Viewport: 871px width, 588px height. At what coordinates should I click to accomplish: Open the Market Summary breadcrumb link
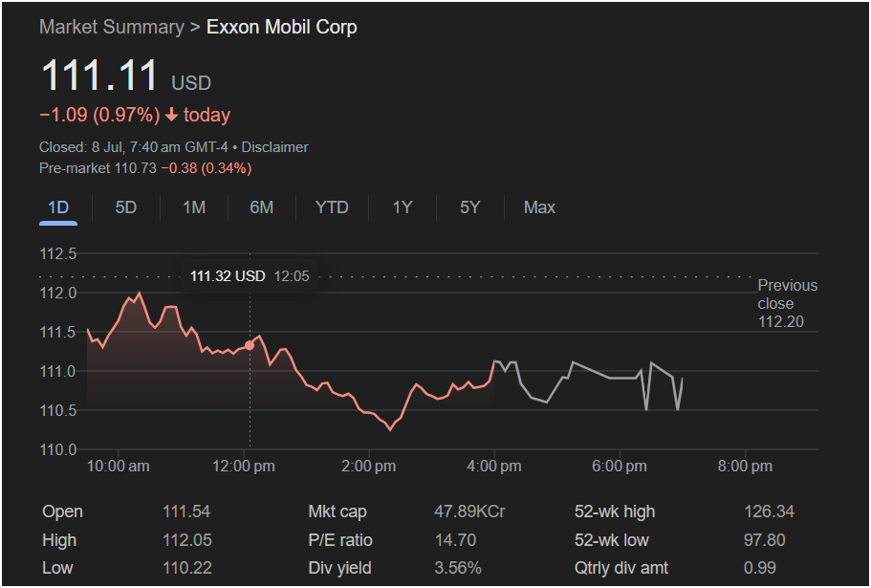click(x=112, y=27)
